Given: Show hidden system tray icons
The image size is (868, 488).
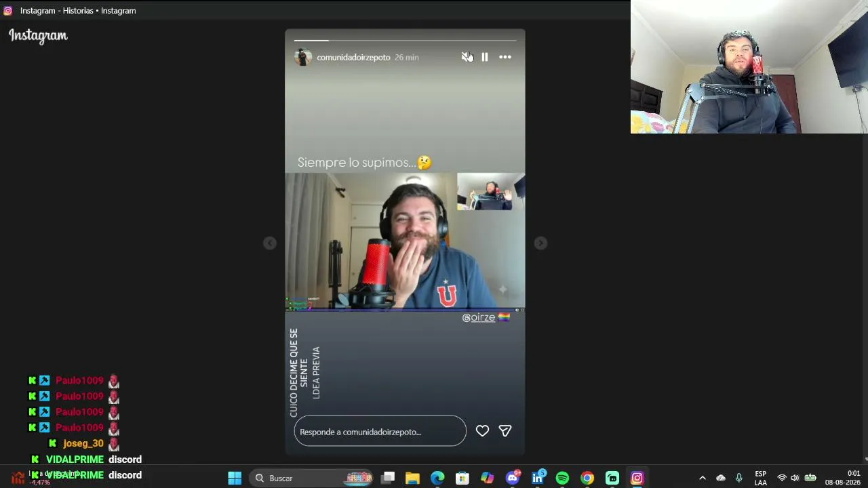Looking at the screenshot, I should pos(703,479).
